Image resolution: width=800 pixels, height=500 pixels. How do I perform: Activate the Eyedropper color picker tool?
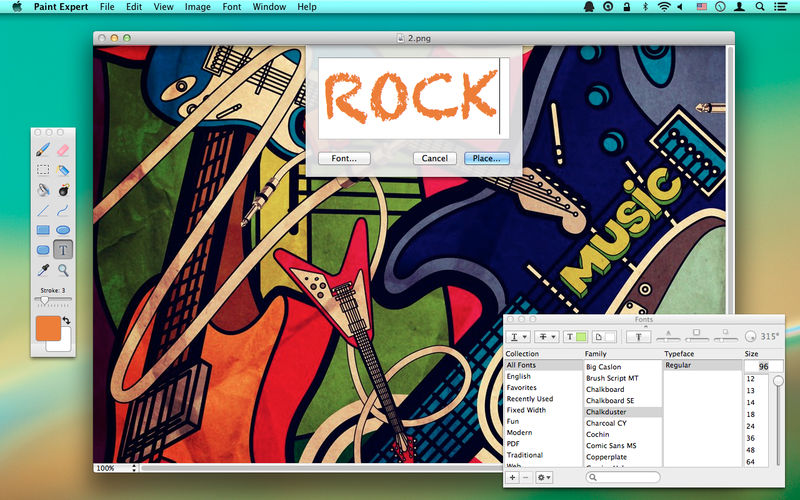(43, 270)
